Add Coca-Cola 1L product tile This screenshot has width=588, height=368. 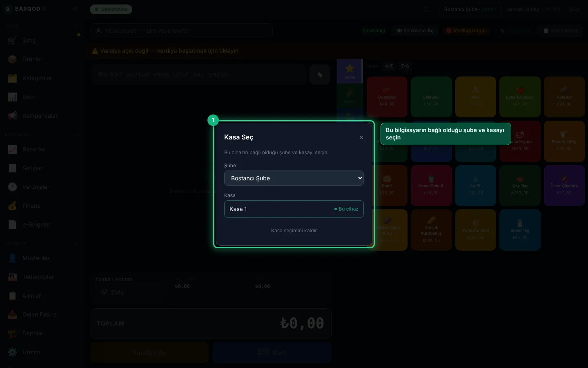pyautogui.click(x=431, y=186)
